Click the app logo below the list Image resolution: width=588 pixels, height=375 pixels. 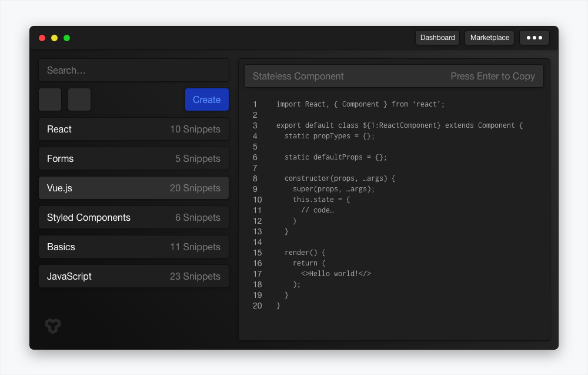[x=53, y=326]
